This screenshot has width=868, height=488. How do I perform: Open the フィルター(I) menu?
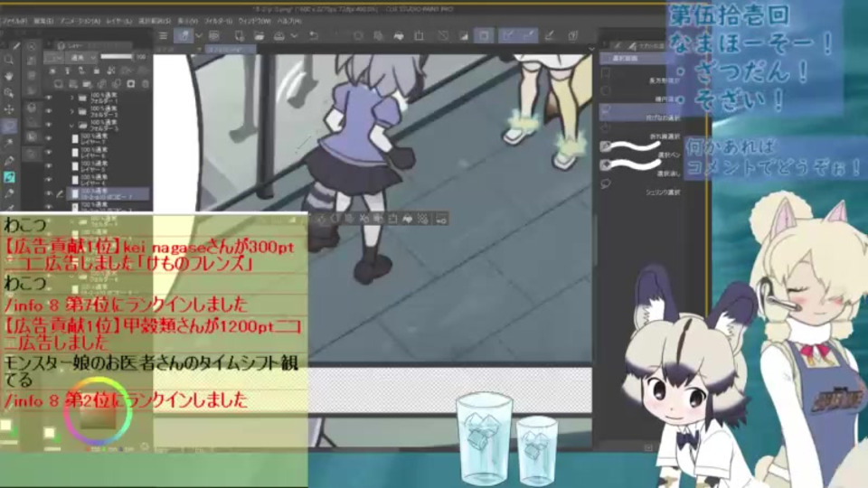219,21
